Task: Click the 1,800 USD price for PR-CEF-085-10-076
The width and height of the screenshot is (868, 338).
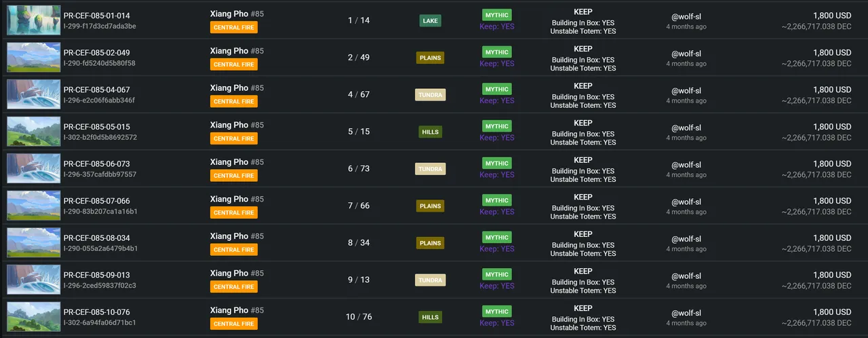Action: coord(832,312)
